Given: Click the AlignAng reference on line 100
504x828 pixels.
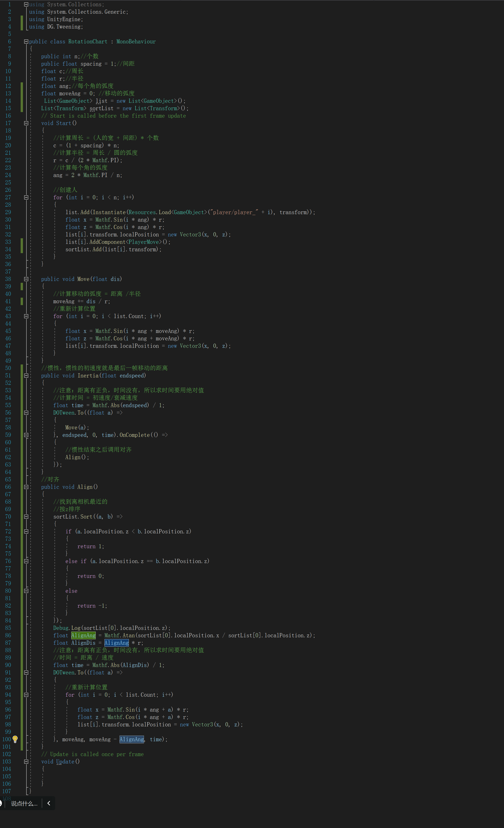Looking at the screenshot, I should click(131, 739).
